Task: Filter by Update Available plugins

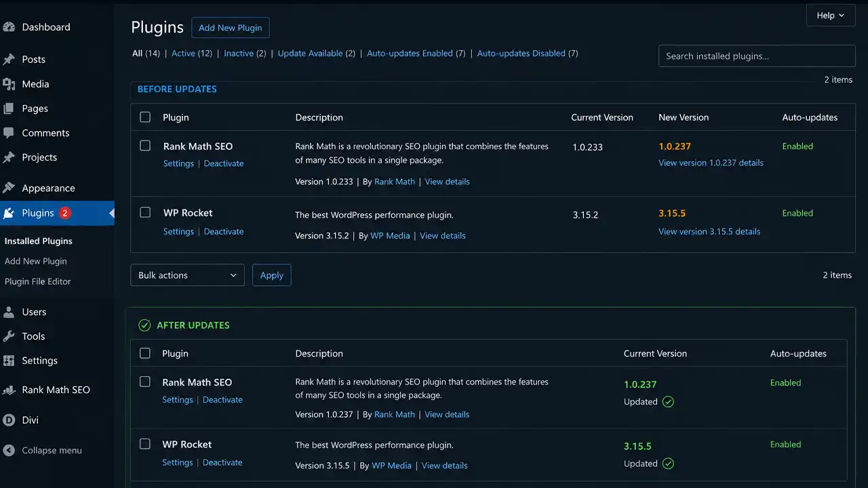Action: tap(310, 54)
